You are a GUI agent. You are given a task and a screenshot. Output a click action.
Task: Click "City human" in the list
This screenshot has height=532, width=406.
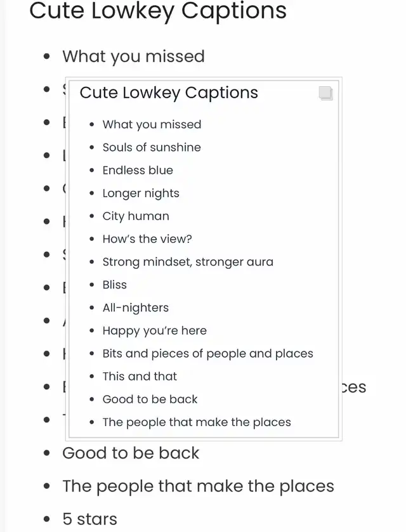[136, 216]
